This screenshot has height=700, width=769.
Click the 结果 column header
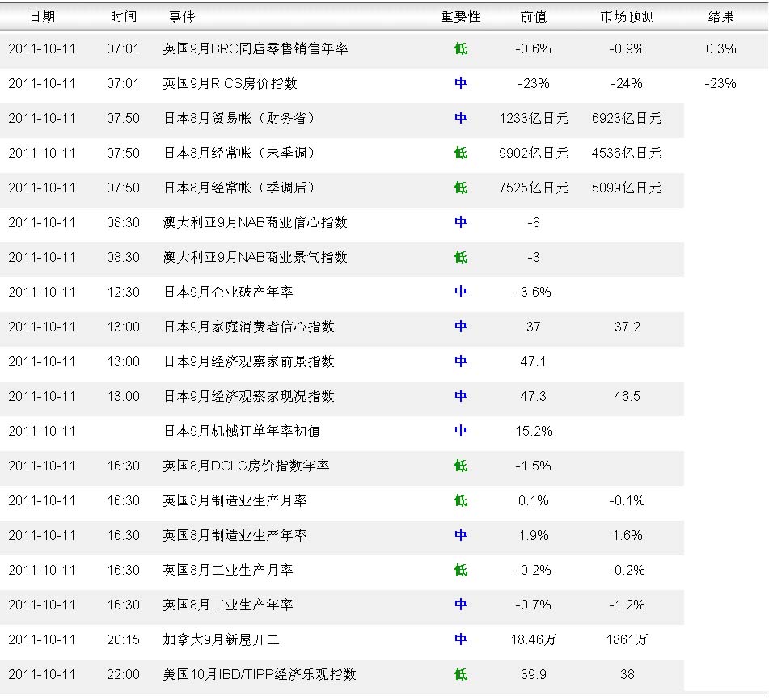[x=721, y=17]
